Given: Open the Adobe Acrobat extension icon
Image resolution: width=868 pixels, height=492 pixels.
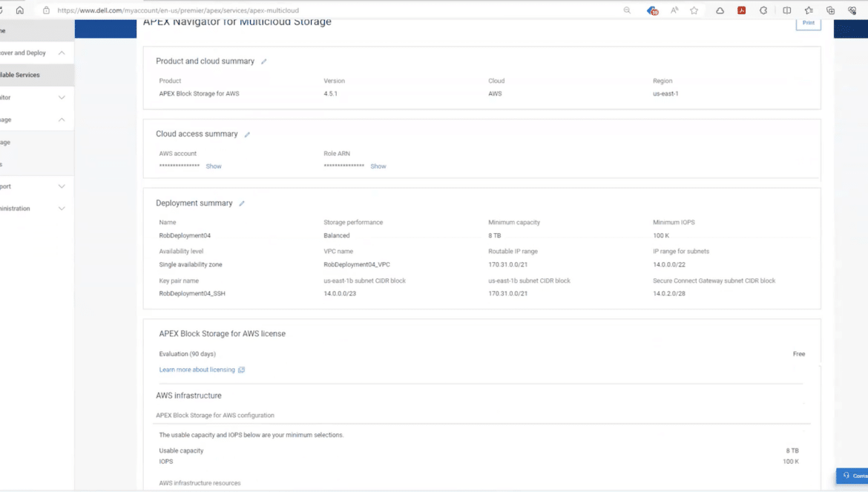Looking at the screenshot, I should tap(741, 10).
